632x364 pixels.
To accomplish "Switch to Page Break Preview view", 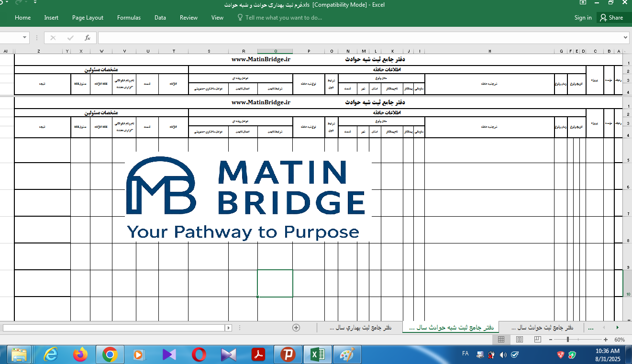I will click(537, 340).
